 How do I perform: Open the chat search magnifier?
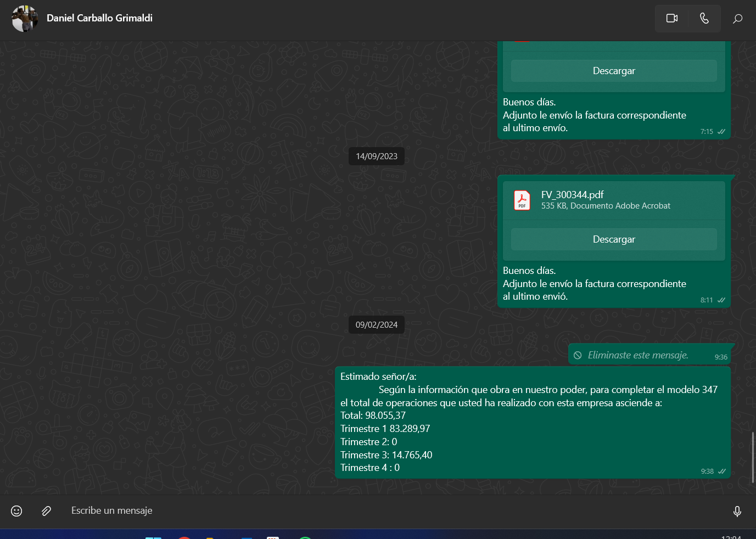click(737, 19)
